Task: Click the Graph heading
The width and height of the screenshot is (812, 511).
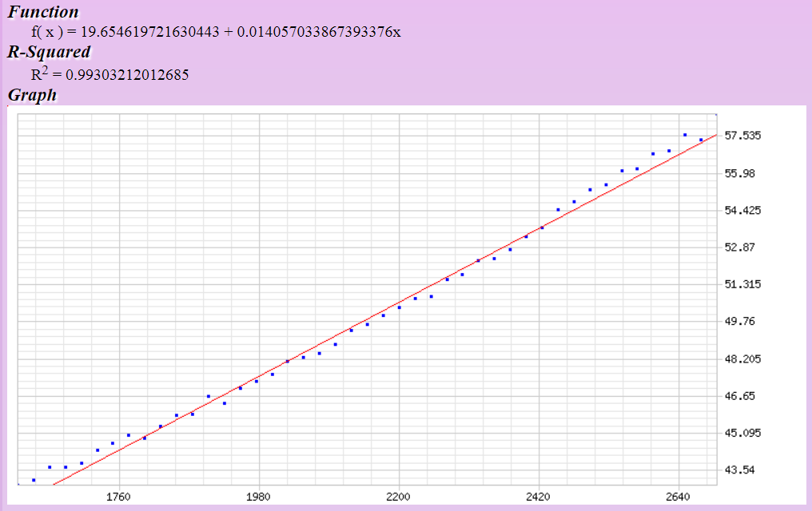Action: (32, 95)
